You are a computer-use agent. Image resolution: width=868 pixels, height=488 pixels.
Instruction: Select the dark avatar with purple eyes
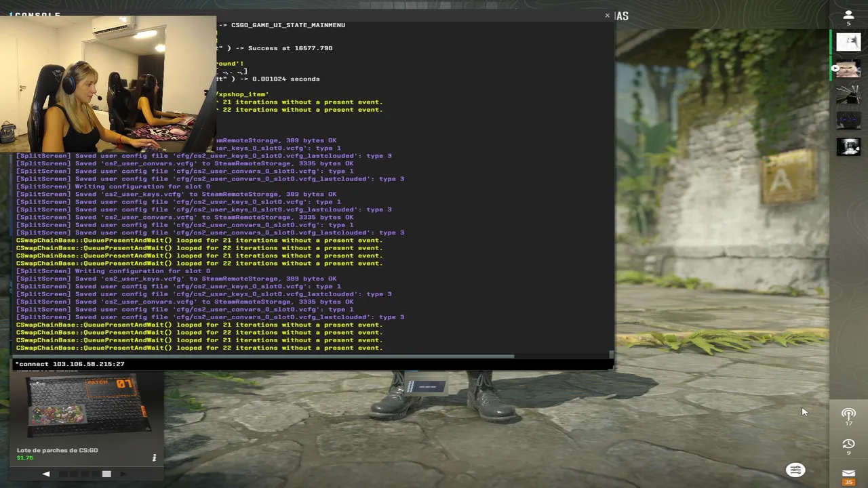coord(848,121)
